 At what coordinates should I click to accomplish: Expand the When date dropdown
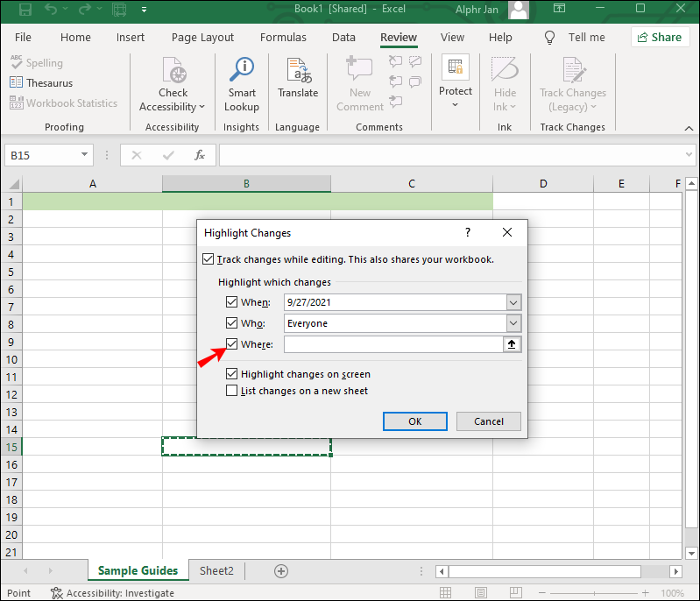[x=513, y=302]
